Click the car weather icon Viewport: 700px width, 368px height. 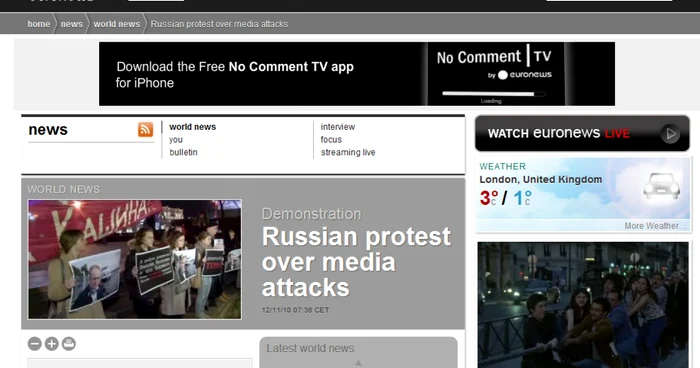662,186
